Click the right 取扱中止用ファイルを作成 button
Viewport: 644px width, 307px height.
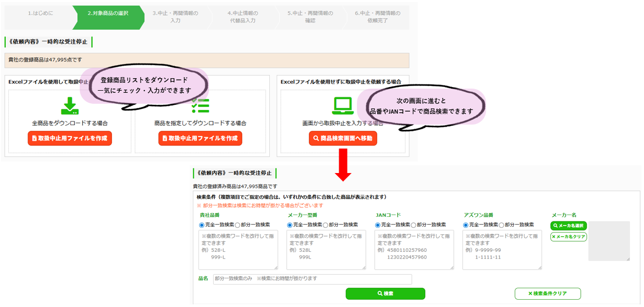[x=200, y=138]
